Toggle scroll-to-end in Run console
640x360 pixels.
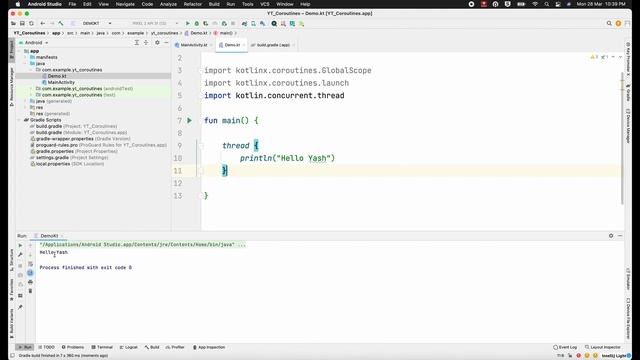click(x=30, y=273)
